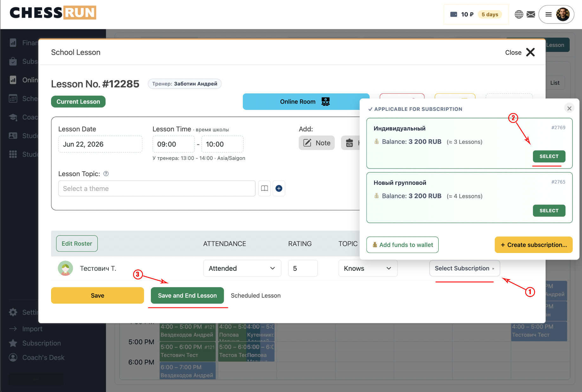Click the Lesson No. #12285 heading
This screenshot has width=582, height=392.
point(95,84)
